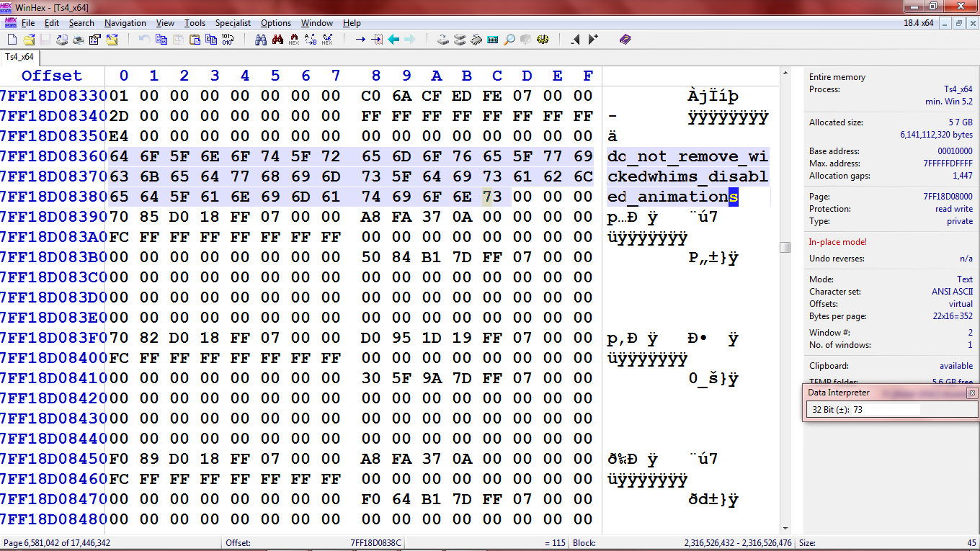Click the Open RAM chip icon
Screen dimensions: 980x551
[x=476, y=40]
